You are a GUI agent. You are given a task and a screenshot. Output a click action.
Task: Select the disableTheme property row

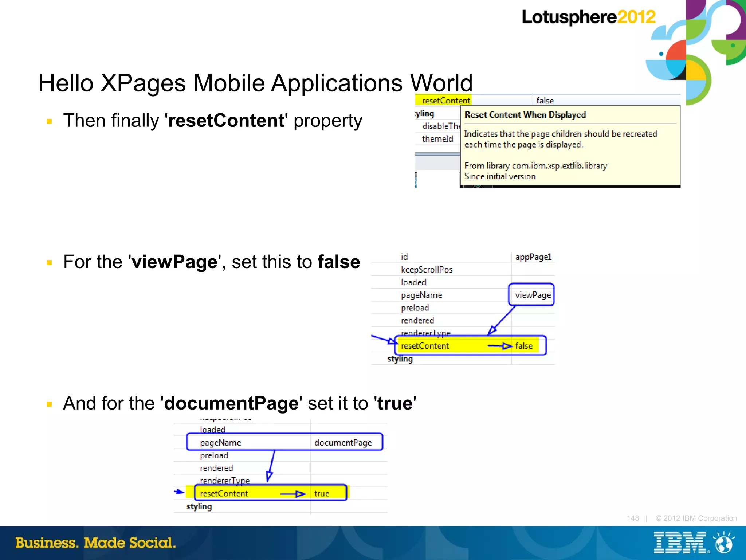click(x=438, y=126)
